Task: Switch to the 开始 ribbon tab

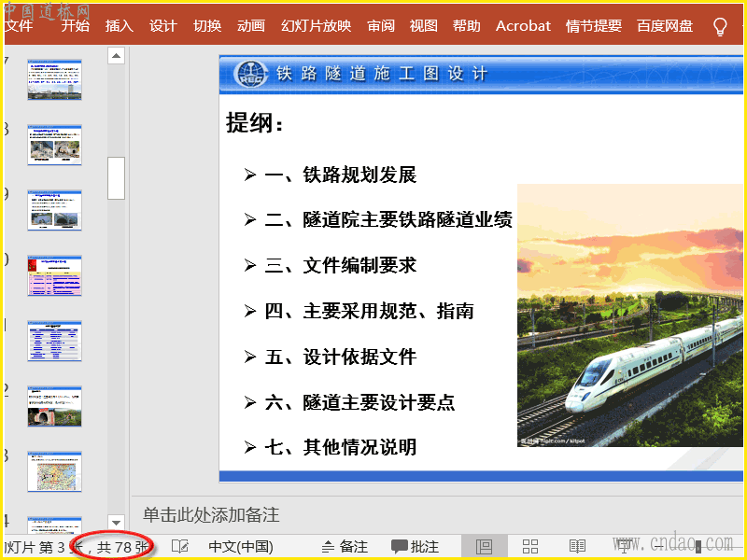Action: pos(76,25)
